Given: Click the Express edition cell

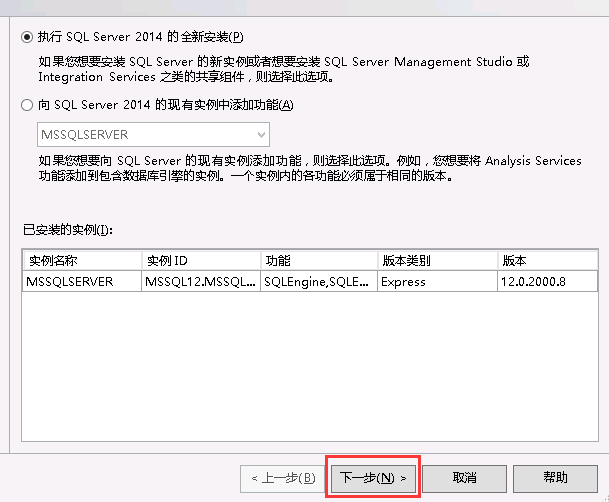Looking at the screenshot, I should 438,281.
